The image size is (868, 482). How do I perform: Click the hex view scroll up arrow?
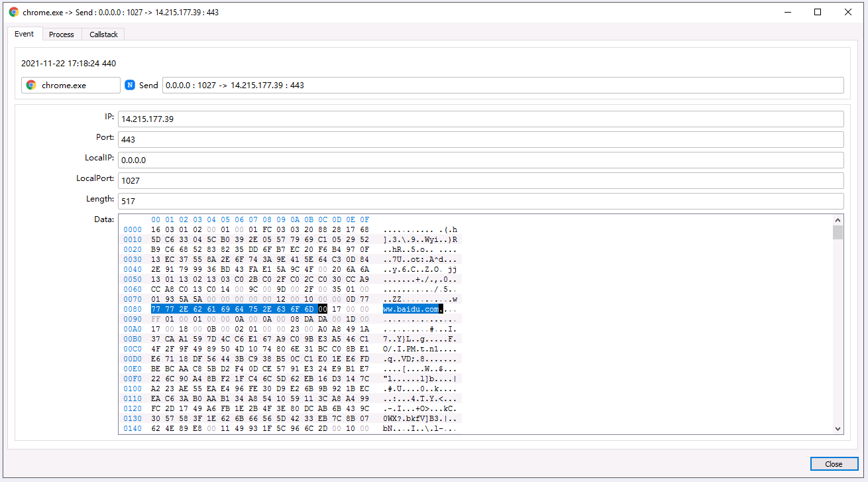pyautogui.click(x=838, y=220)
